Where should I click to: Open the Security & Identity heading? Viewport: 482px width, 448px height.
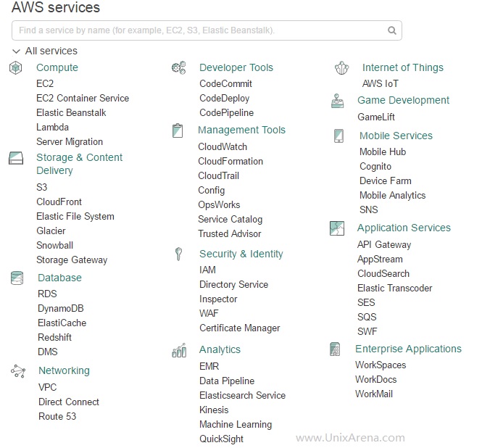click(241, 254)
